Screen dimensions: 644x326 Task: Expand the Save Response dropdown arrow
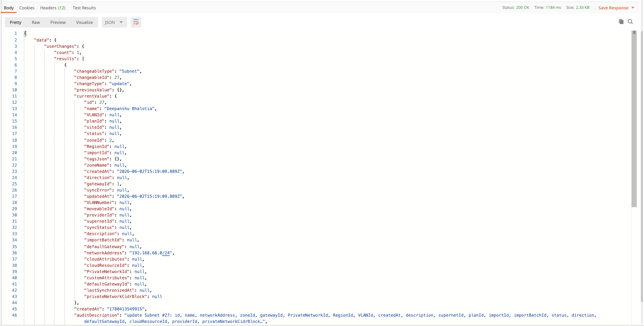(633, 8)
